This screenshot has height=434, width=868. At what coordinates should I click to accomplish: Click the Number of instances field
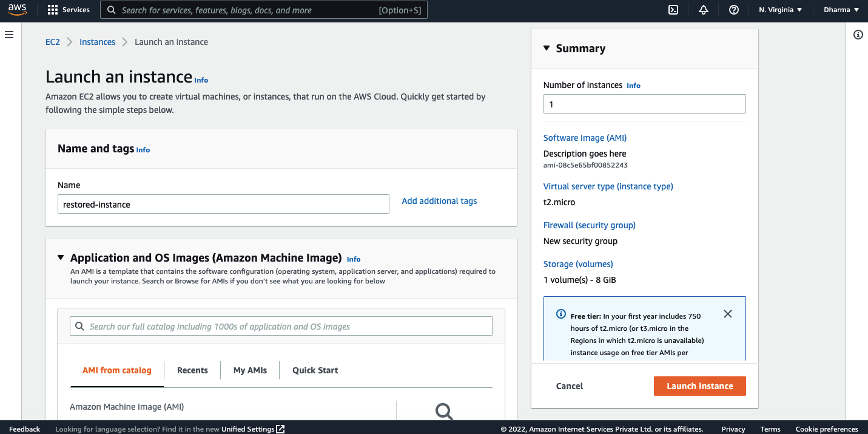(x=645, y=104)
